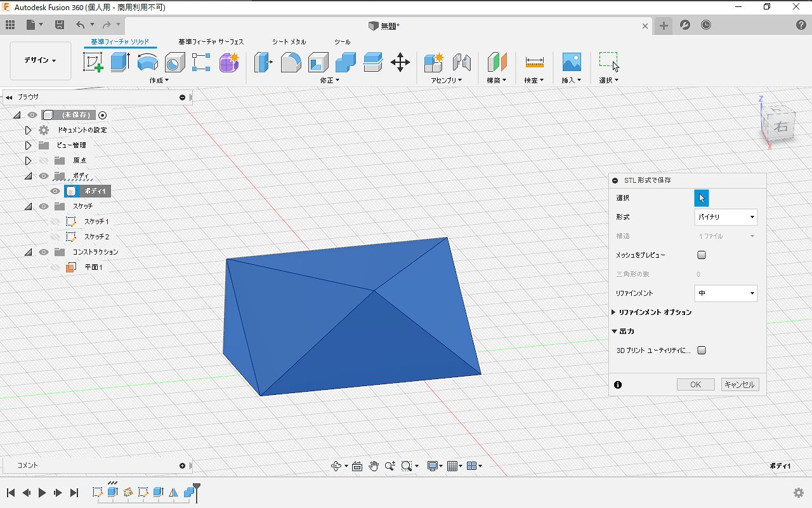This screenshot has width=812, height=508.
Task: Select the Create Sketch tool
Action: pyautogui.click(x=93, y=62)
